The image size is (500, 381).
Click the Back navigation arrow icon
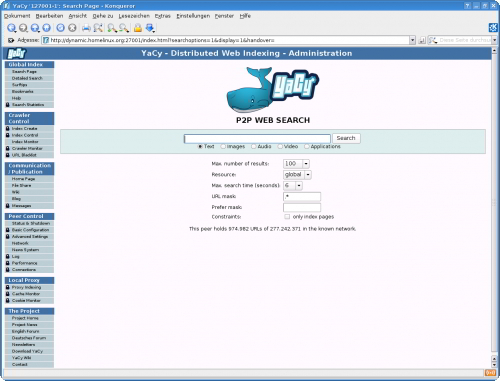point(12,28)
